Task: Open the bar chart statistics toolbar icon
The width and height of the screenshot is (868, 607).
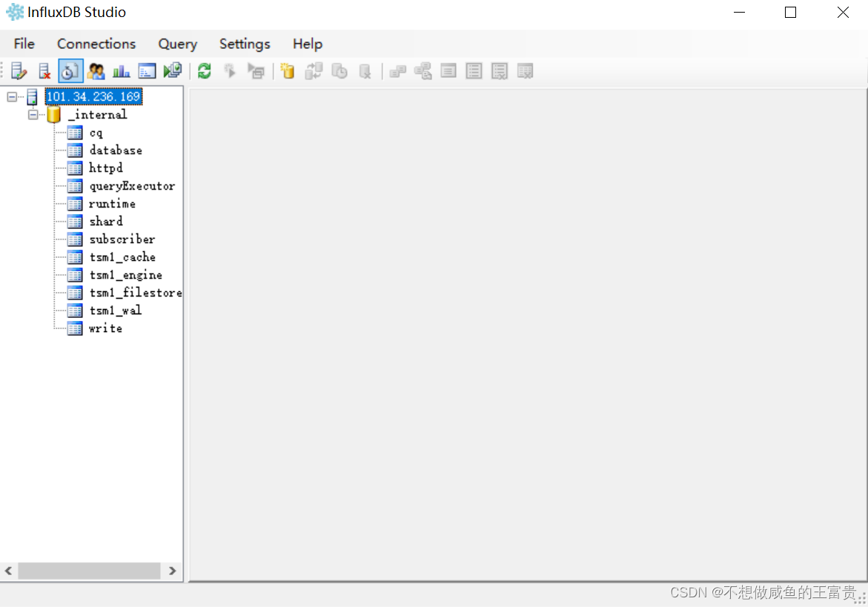Action: (x=122, y=71)
